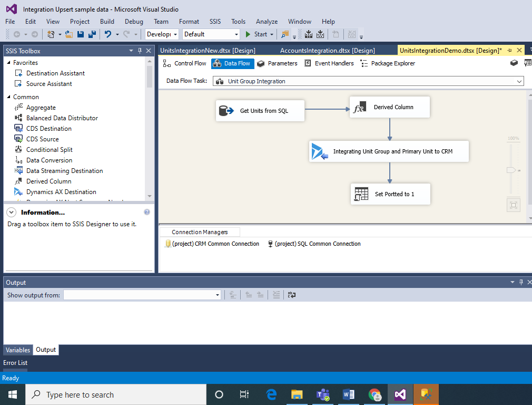532x405 pixels.
Task: Switch to the Variables panel tab
Action: [x=18, y=350]
